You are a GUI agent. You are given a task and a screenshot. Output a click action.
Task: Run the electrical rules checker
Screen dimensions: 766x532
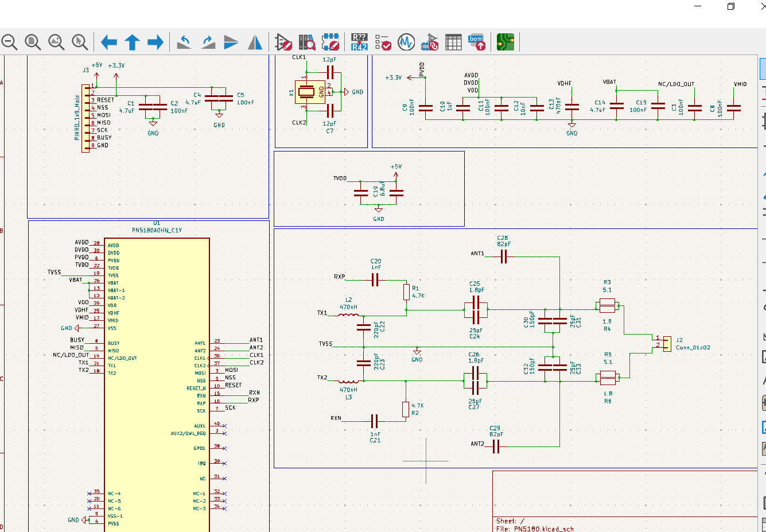tap(383, 42)
